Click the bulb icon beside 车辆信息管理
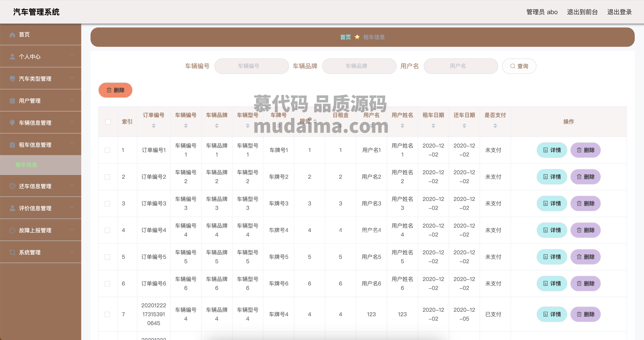Image resolution: width=644 pixels, height=340 pixels. click(12, 123)
